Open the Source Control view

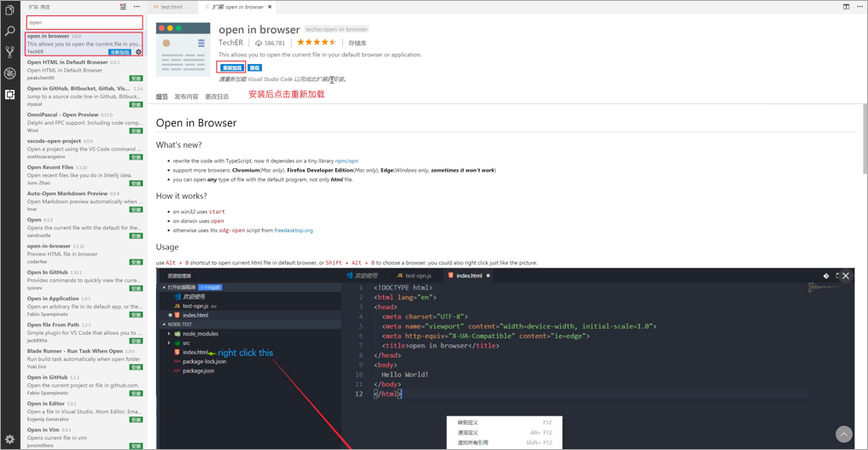pyautogui.click(x=9, y=52)
